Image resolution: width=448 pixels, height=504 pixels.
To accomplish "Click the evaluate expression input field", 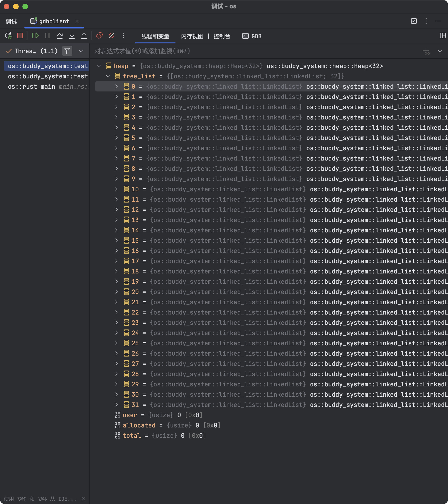I will point(247,51).
